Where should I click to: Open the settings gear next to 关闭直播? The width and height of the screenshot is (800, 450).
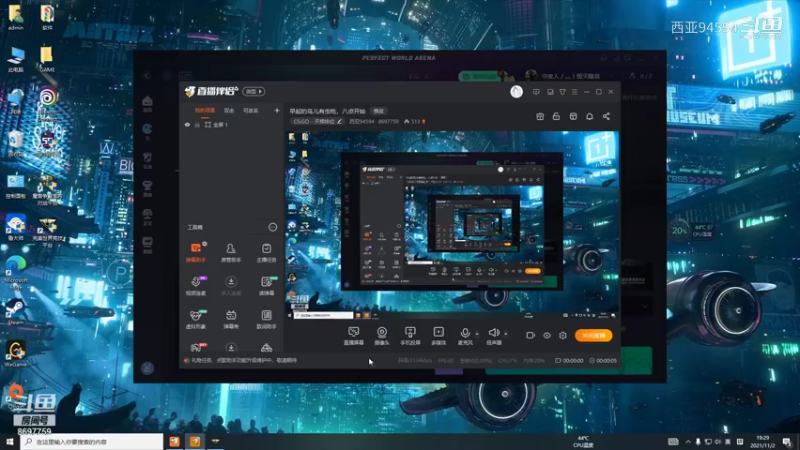click(563, 335)
